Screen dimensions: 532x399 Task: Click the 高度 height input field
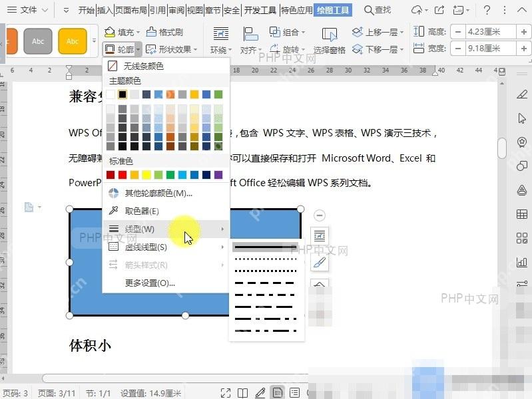[x=491, y=32]
